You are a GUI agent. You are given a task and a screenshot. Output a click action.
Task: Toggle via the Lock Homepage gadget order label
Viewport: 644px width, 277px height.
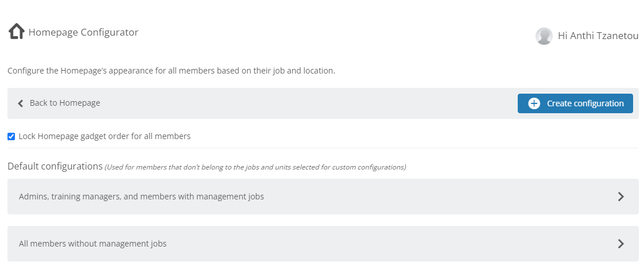104,136
